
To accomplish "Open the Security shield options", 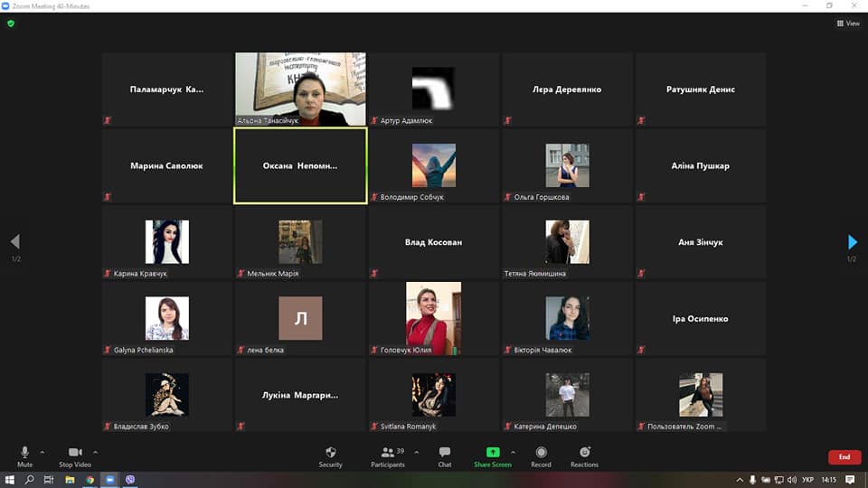I will click(330, 453).
